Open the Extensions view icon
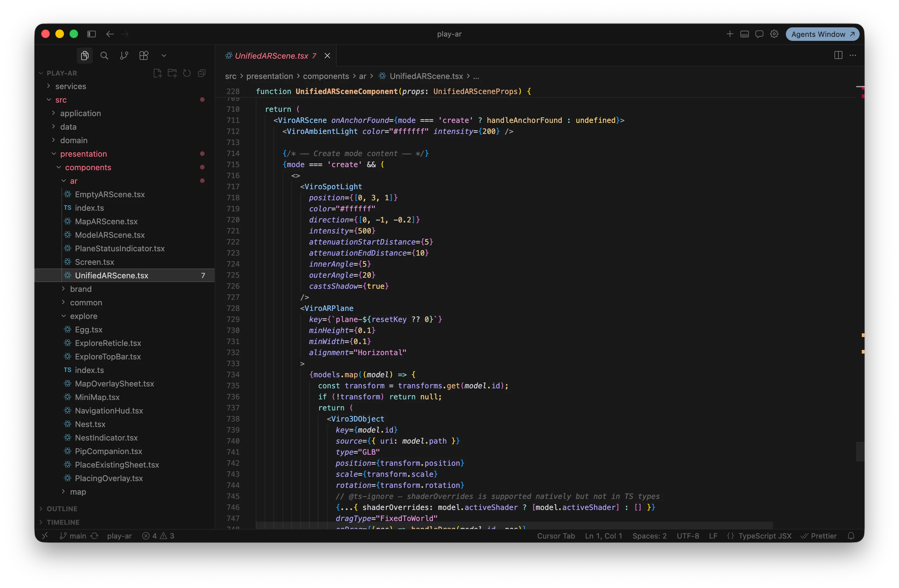899x588 pixels. pyautogui.click(x=144, y=56)
